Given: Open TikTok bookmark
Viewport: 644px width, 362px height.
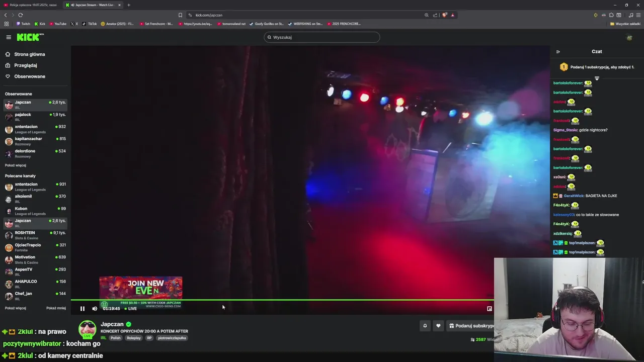Looking at the screenshot, I should (90, 24).
